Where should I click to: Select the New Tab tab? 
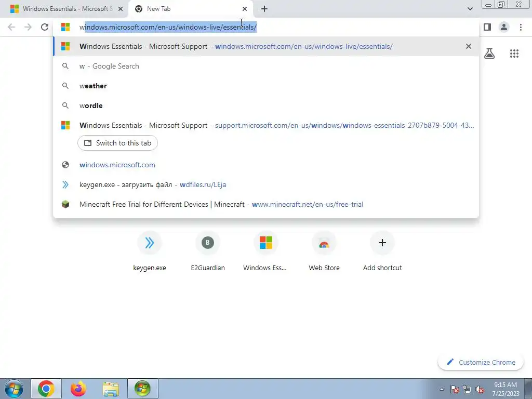pyautogui.click(x=190, y=9)
